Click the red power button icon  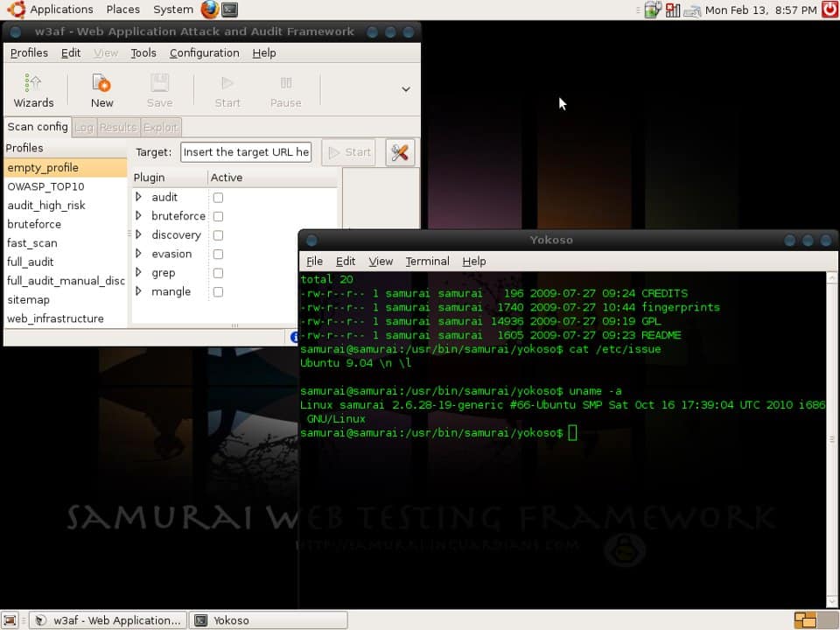point(829,10)
